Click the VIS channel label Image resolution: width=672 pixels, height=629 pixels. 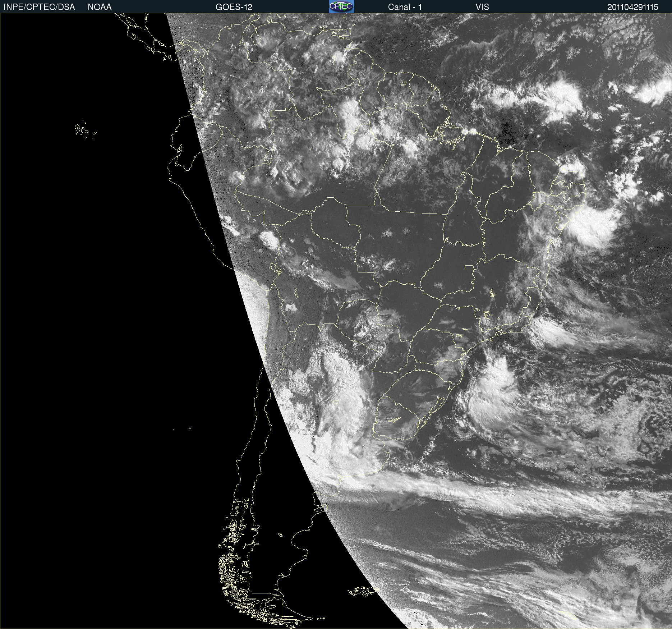point(482,7)
